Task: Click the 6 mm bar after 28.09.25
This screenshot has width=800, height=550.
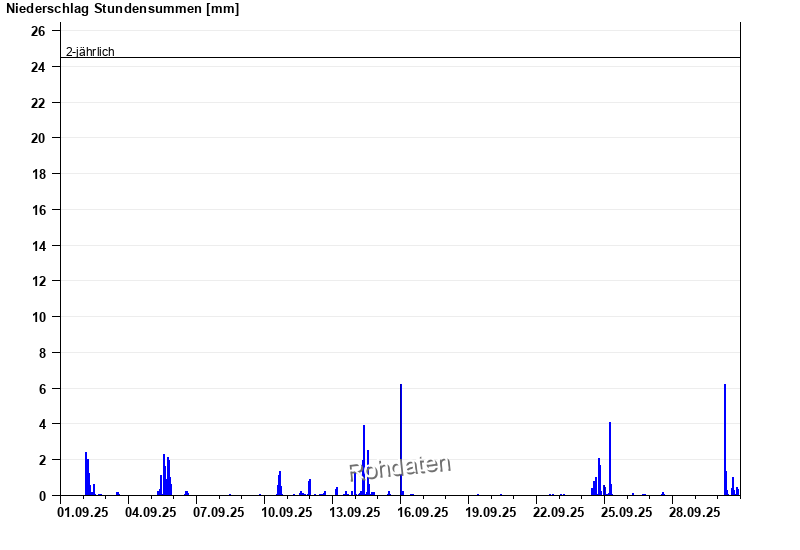Action: (x=725, y=440)
